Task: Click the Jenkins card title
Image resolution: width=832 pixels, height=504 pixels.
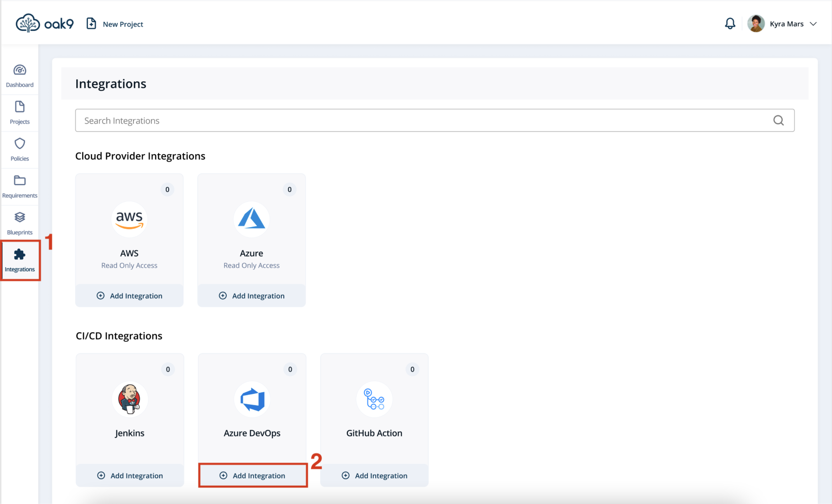Action: [x=130, y=433]
